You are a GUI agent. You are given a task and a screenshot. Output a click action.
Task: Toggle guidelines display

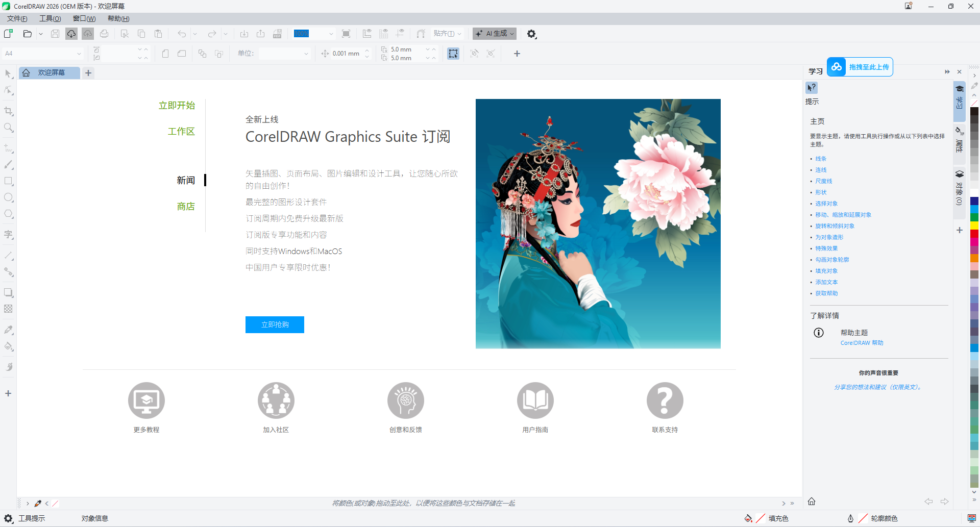pyautogui.click(x=400, y=34)
